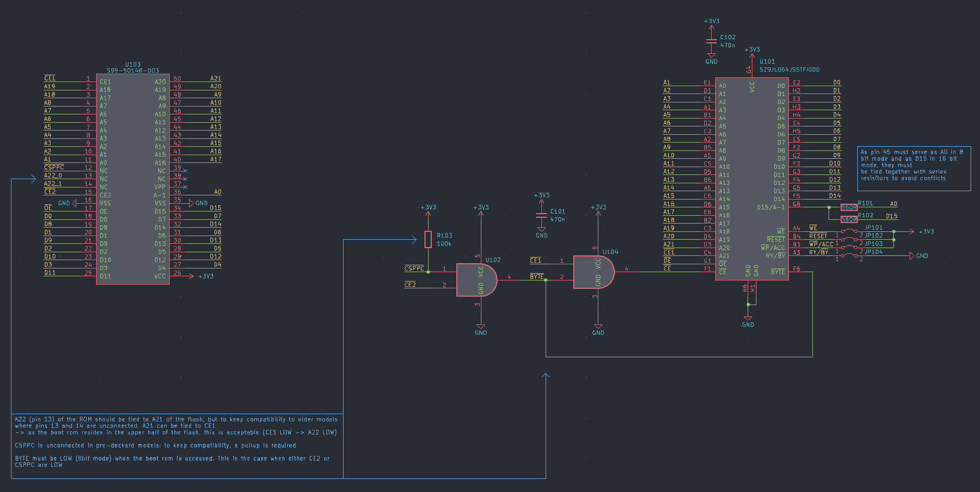This screenshot has height=492, width=980.
Task: Select the '100k' value of R103
Action: pyautogui.click(x=444, y=244)
